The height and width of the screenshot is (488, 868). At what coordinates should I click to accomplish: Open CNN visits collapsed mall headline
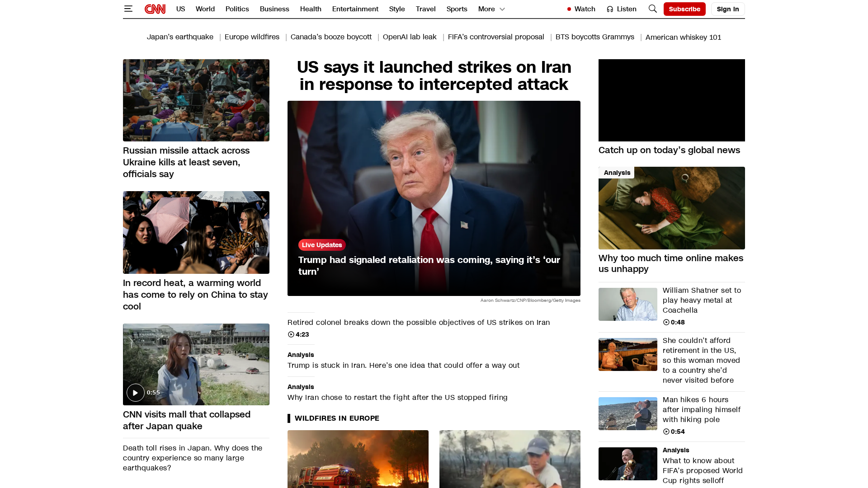click(x=187, y=420)
